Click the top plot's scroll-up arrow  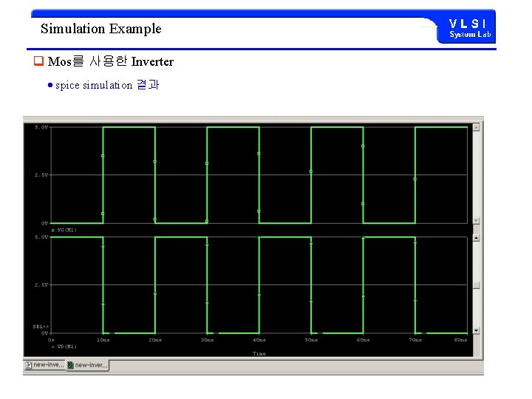pos(477,128)
